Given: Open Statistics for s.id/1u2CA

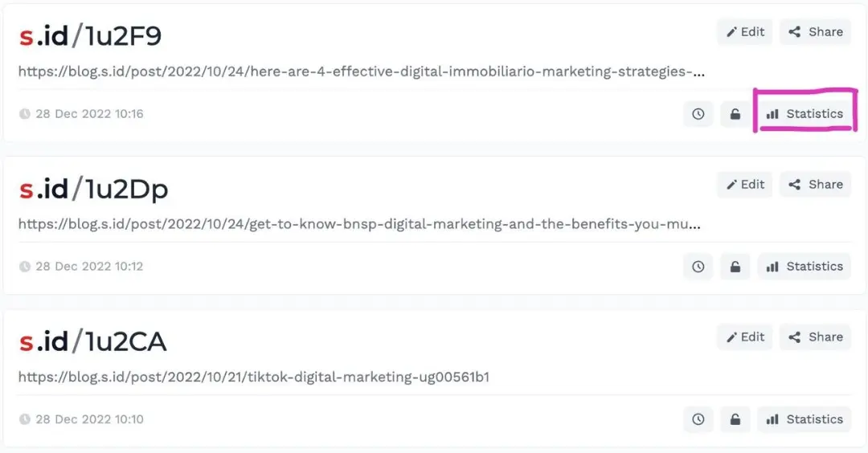Looking at the screenshot, I should click(805, 419).
